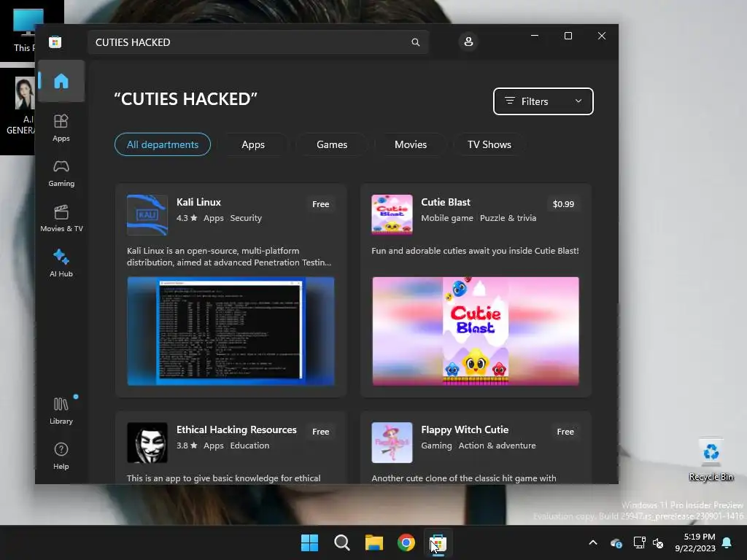Click the network display tray icon
The height and width of the screenshot is (560, 747).
pyautogui.click(x=639, y=542)
